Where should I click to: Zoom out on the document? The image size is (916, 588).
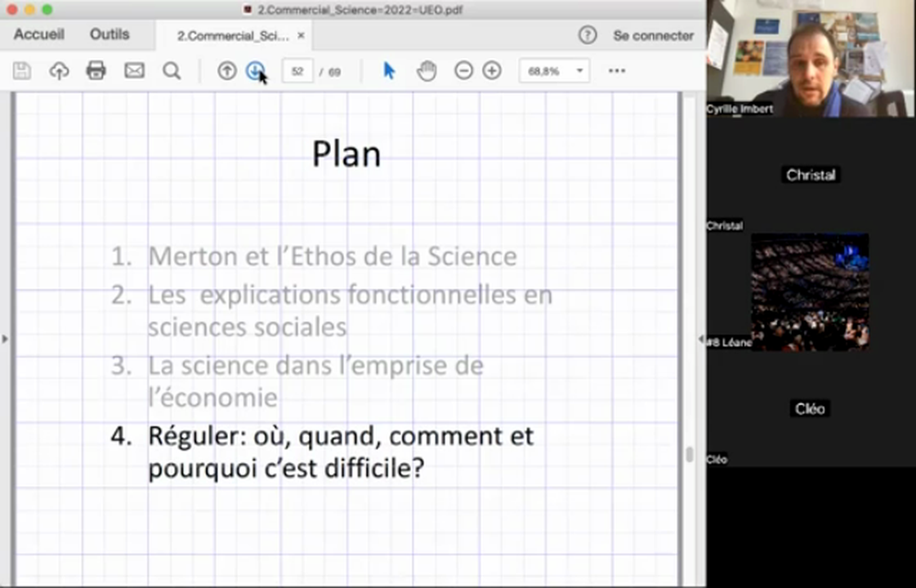pyautogui.click(x=462, y=71)
